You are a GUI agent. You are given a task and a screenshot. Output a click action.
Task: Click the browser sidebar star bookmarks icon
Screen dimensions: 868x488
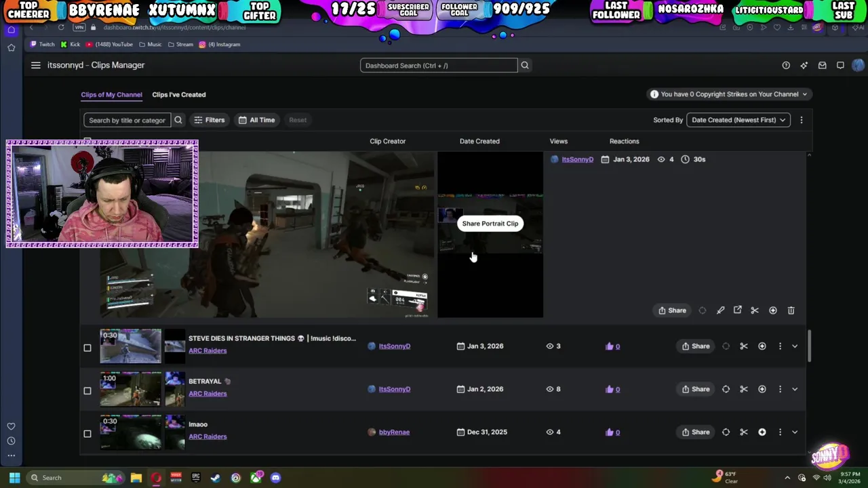[11, 47]
